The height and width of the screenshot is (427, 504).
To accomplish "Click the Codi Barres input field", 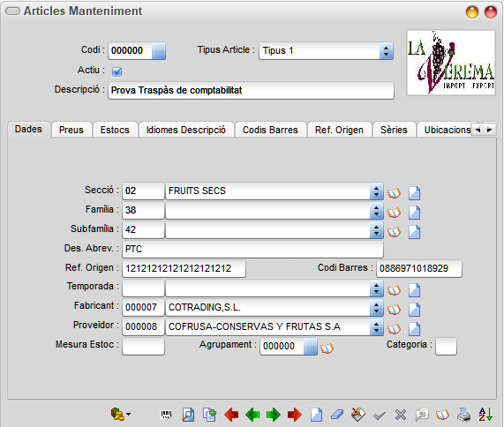I will [x=419, y=268].
